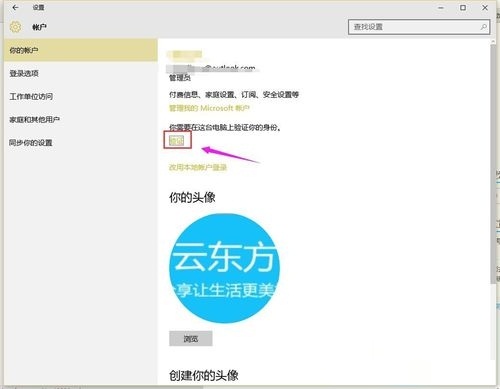
Task: Click 改用本地帐户登录 link
Action: [x=198, y=167]
